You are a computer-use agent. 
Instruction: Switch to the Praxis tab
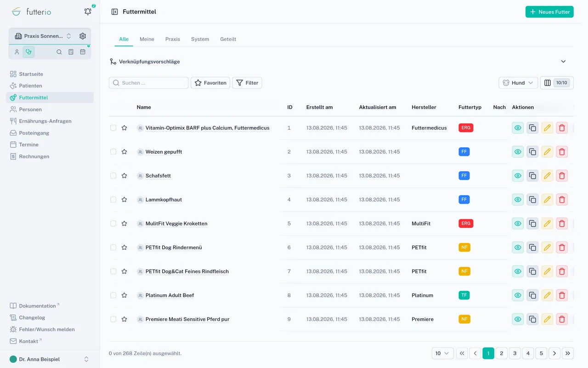tap(173, 39)
